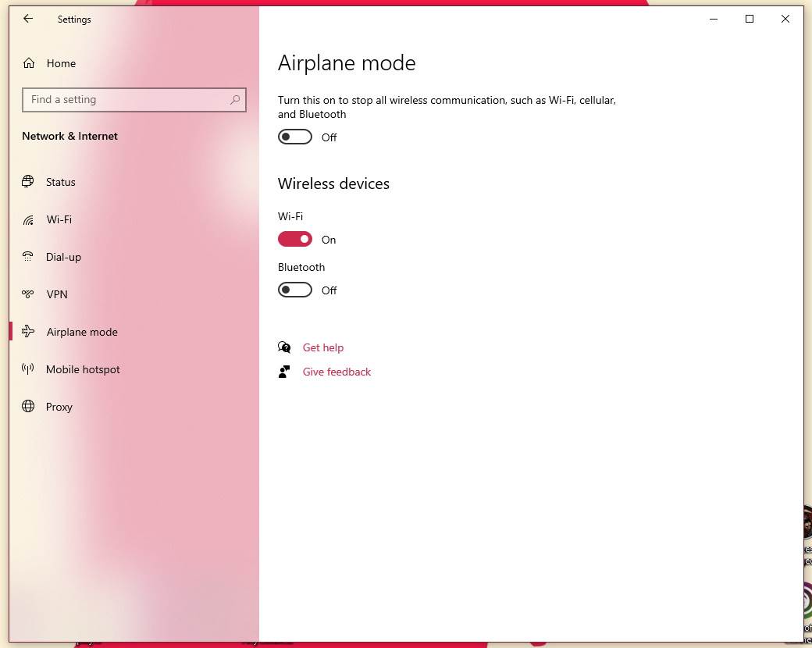Click the back arrow
Image resolution: width=812 pixels, height=648 pixels.
click(x=27, y=19)
